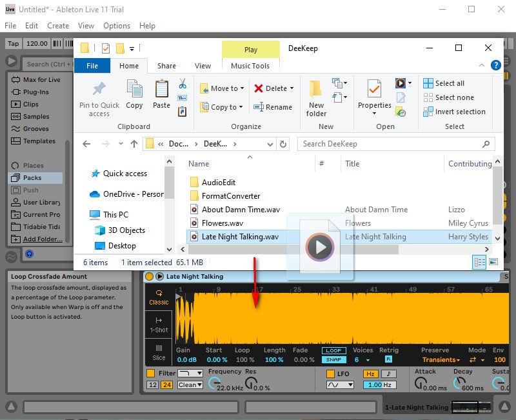Click the Cut scissors icon

coord(183,83)
